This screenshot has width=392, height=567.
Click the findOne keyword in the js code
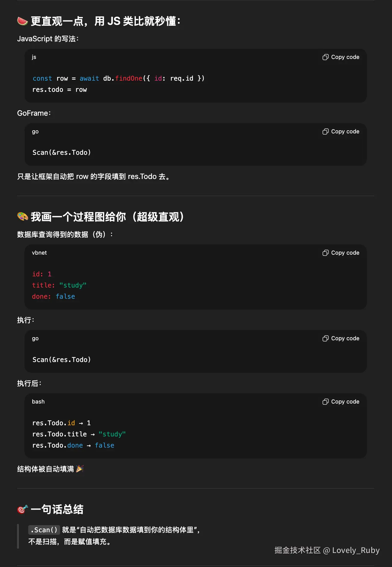tap(128, 78)
